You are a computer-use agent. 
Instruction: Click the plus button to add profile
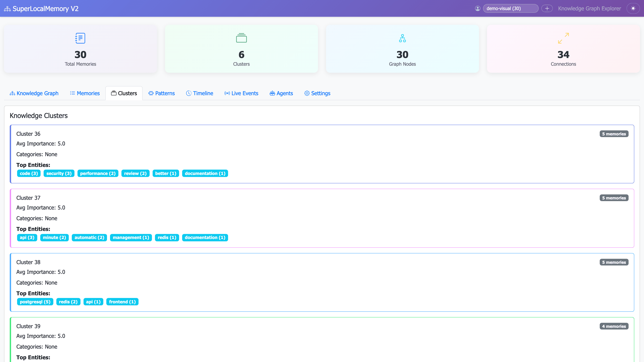(x=547, y=9)
